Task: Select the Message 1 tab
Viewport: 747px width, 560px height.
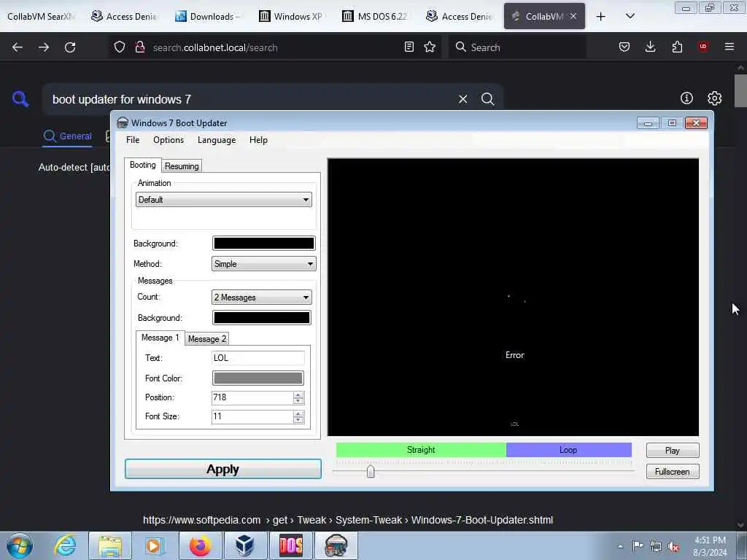Action: coord(160,338)
